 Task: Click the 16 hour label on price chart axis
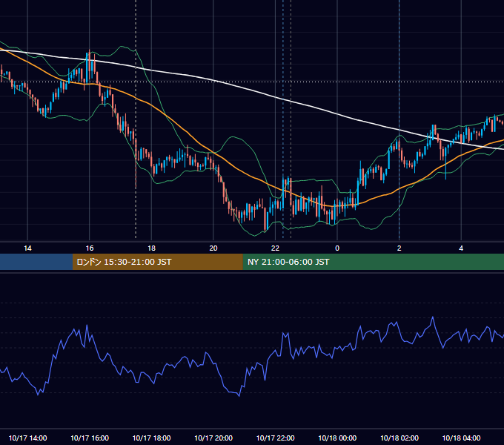point(90,248)
